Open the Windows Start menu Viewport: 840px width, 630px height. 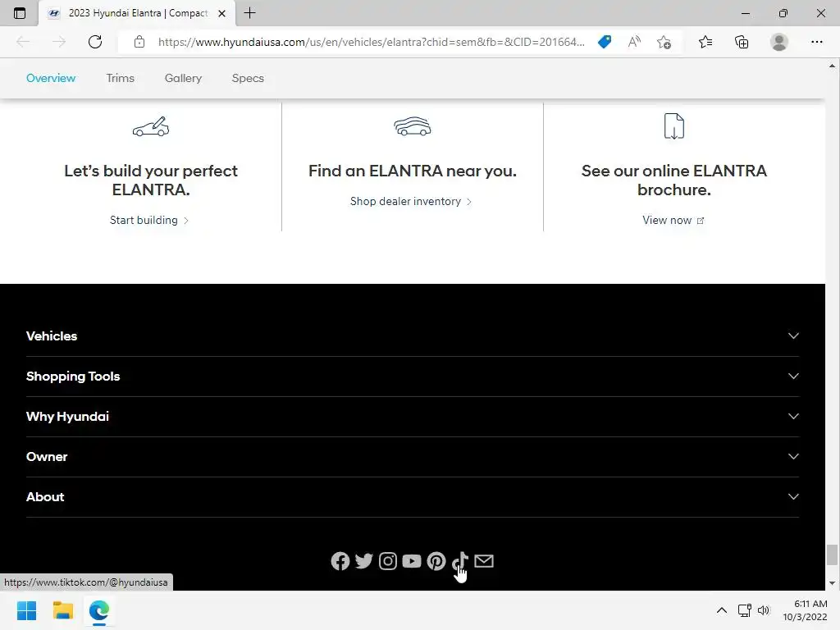pos(26,610)
